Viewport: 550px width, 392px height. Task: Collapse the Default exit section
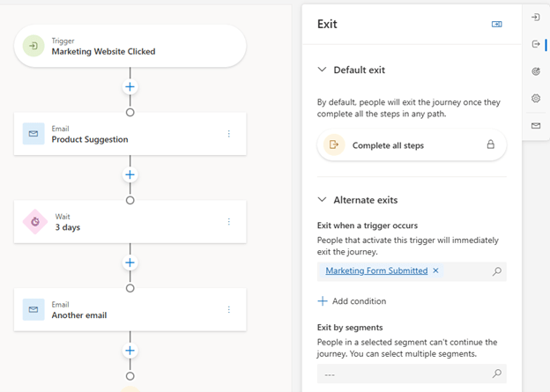click(x=323, y=70)
